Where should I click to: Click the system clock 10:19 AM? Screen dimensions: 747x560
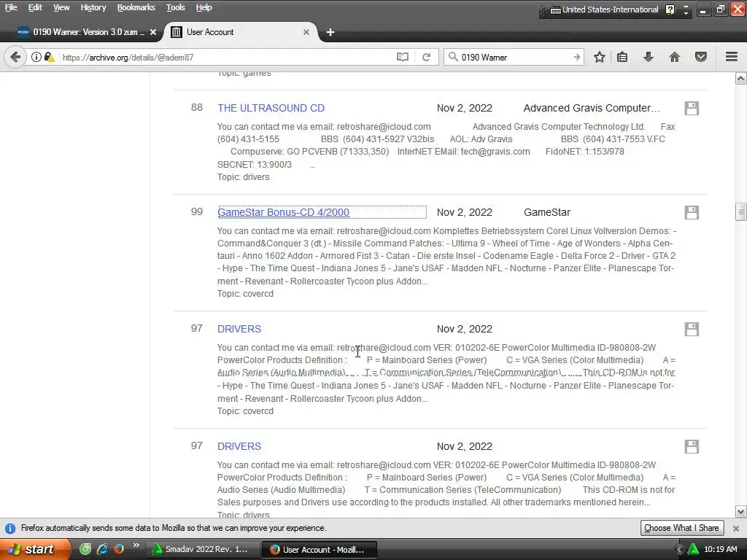coord(720,550)
